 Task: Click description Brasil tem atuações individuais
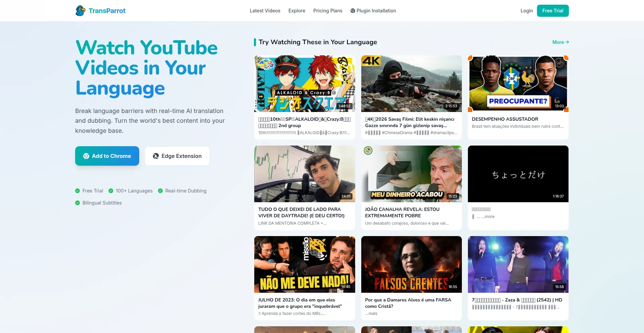pyautogui.click(x=518, y=126)
